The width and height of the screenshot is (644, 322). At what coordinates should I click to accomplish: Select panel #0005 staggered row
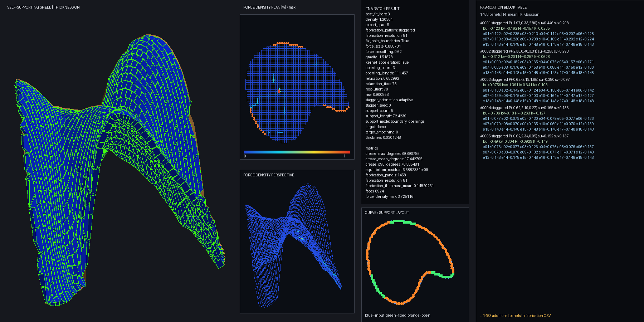pyautogui.click(x=524, y=136)
